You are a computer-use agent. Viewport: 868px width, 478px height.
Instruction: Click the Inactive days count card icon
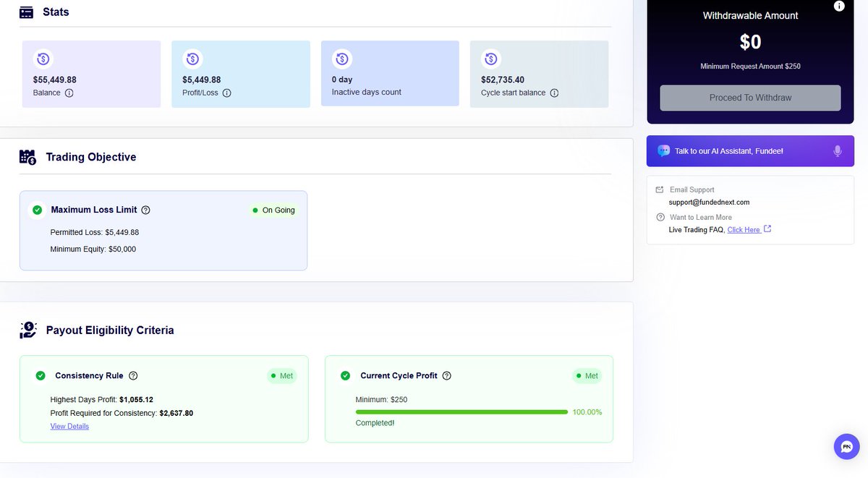tap(341, 59)
